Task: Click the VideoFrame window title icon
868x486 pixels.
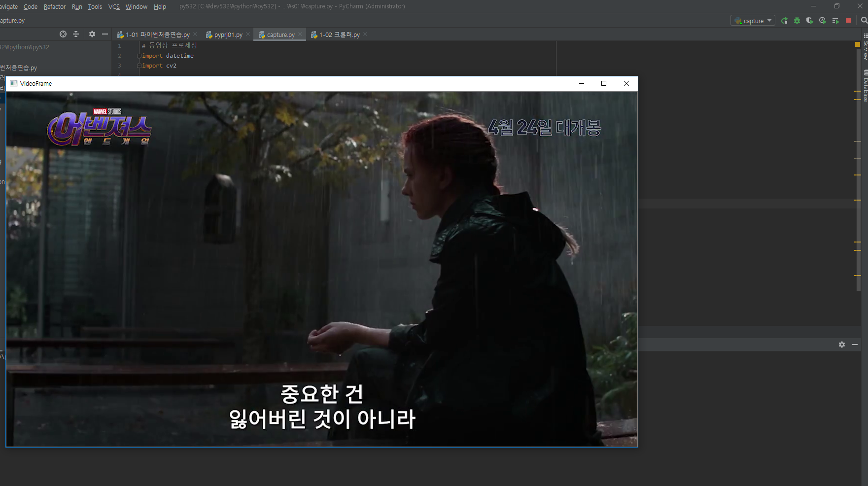Action: pyautogui.click(x=14, y=83)
